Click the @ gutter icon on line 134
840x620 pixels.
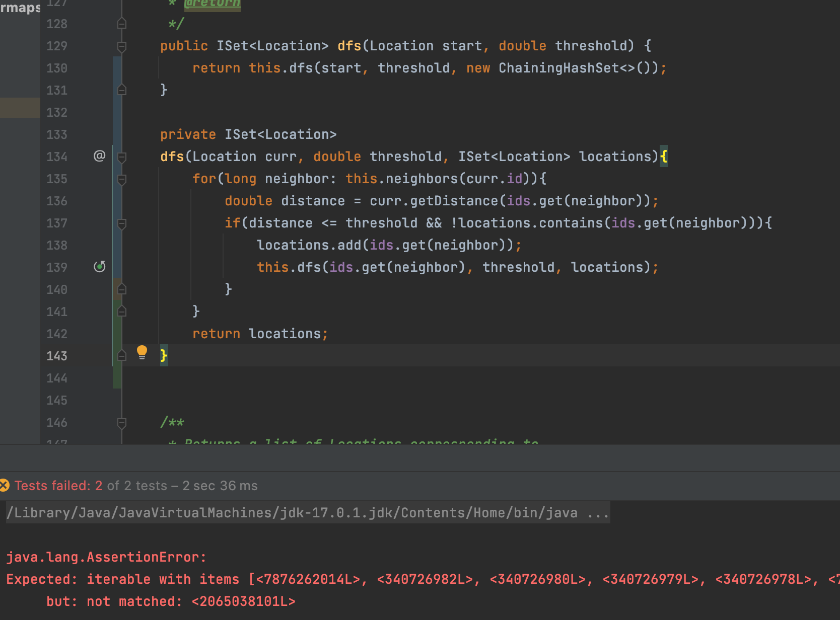tap(99, 156)
